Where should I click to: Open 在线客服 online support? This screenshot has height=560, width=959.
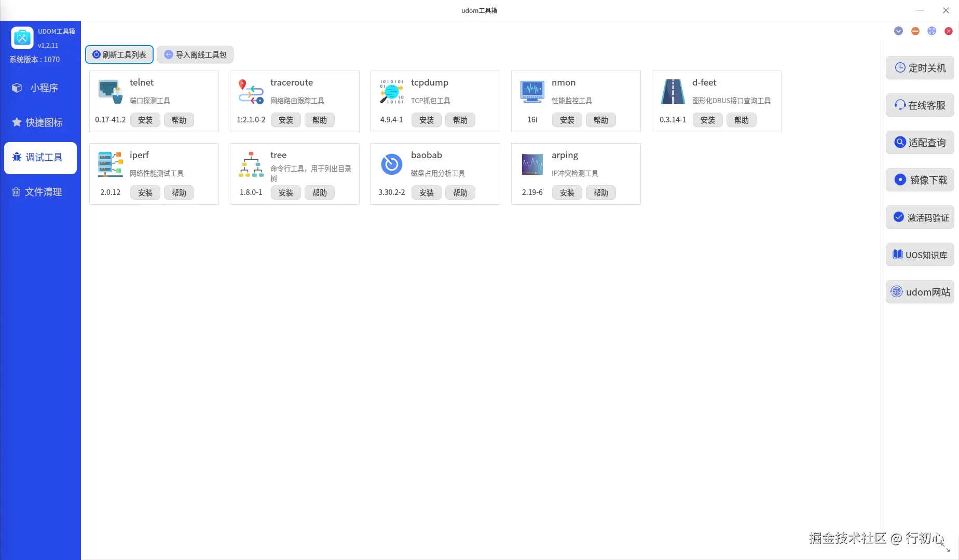[919, 105]
